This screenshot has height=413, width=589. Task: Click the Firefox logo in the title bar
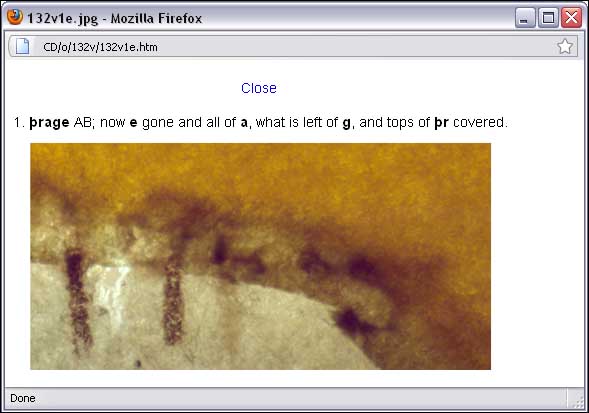(15, 17)
